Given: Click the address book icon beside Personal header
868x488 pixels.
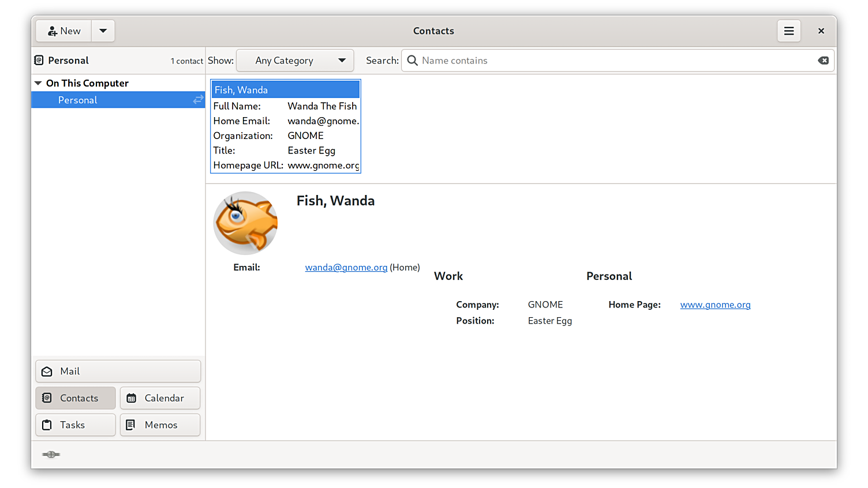Looking at the screenshot, I should [x=39, y=61].
